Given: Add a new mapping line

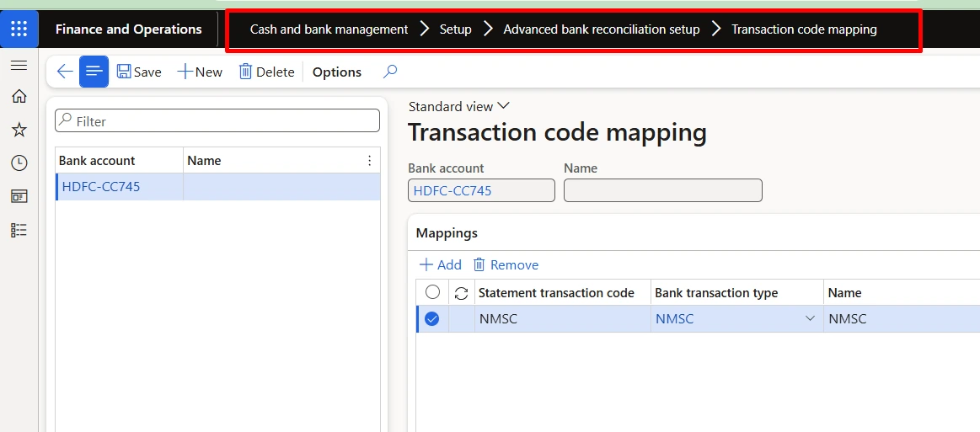Looking at the screenshot, I should point(440,264).
